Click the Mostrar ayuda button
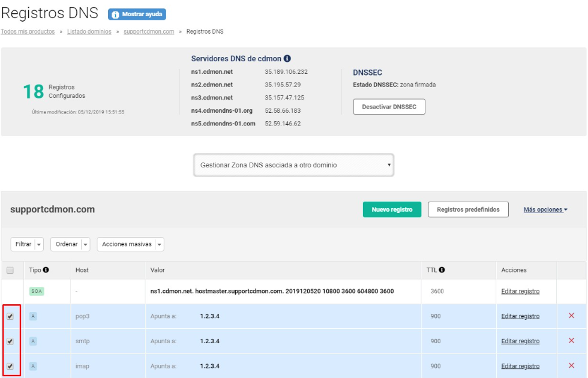Viewport: 588px width, 378px height. tap(137, 14)
